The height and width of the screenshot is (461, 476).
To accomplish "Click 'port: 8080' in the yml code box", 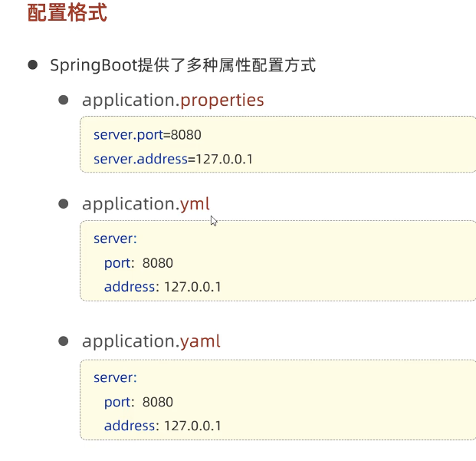I will click(139, 263).
